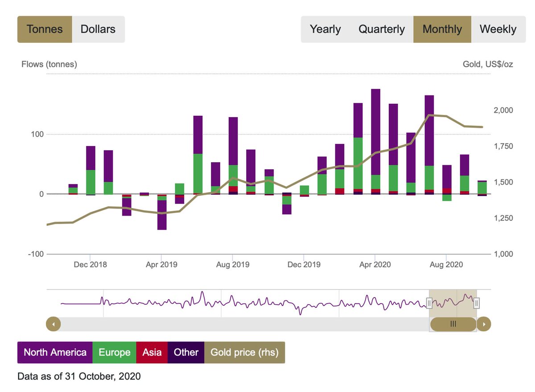Click the 'Gold, US$/oz' axis title
The image size is (535, 392).
[x=488, y=64]
